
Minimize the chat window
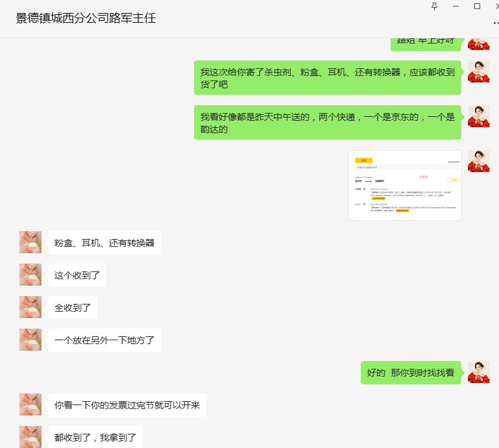point(456,6)
